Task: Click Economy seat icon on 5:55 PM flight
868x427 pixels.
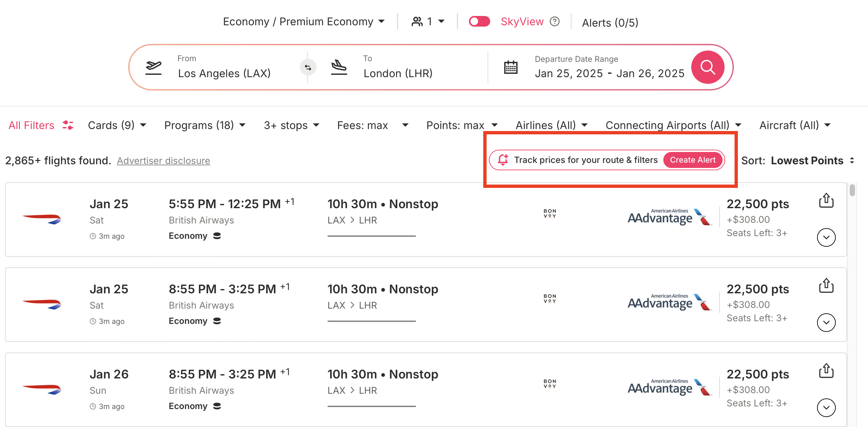Action: point(217,236)
